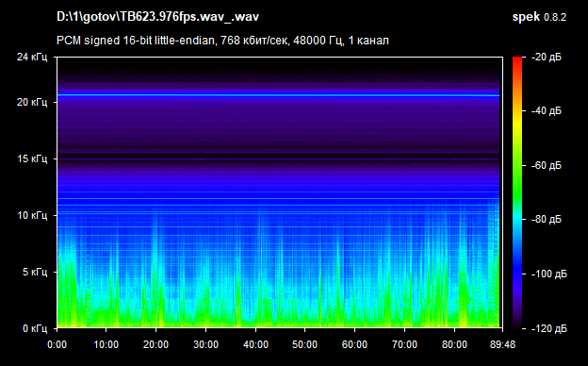This screenshot has width=588, height=366.
Task: Click the bright line near 21 кГц in spectrogram
Action: click(278, 95)
